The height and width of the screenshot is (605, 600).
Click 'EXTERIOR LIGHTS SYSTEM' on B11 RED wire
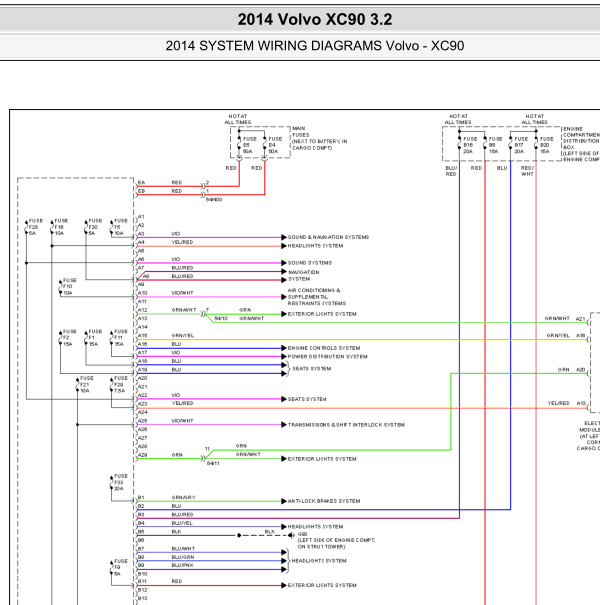click(x=322, y=585)
